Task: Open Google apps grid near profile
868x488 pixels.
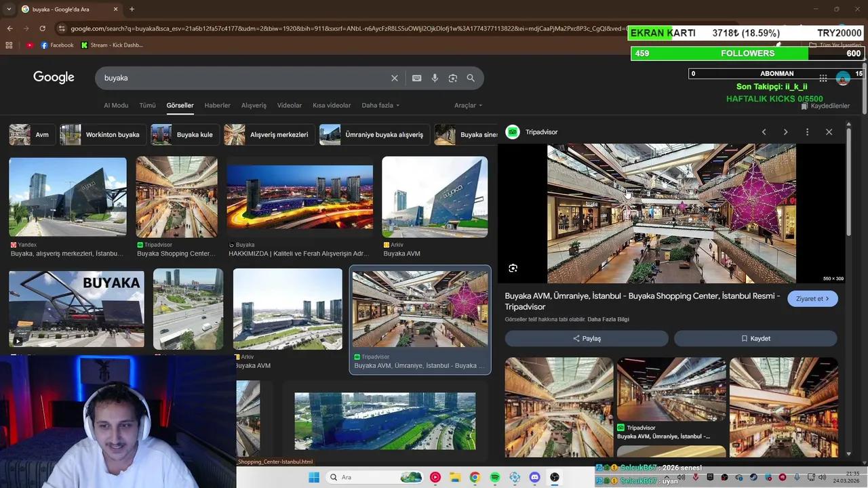Action: coord(823,78)
